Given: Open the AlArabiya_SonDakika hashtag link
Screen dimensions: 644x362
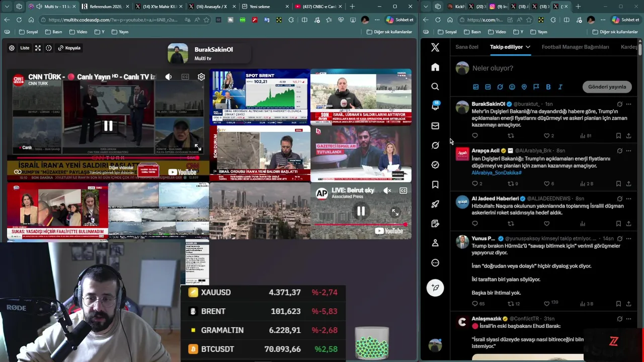Looking at the screenshot, I should (x=497, y=172).
